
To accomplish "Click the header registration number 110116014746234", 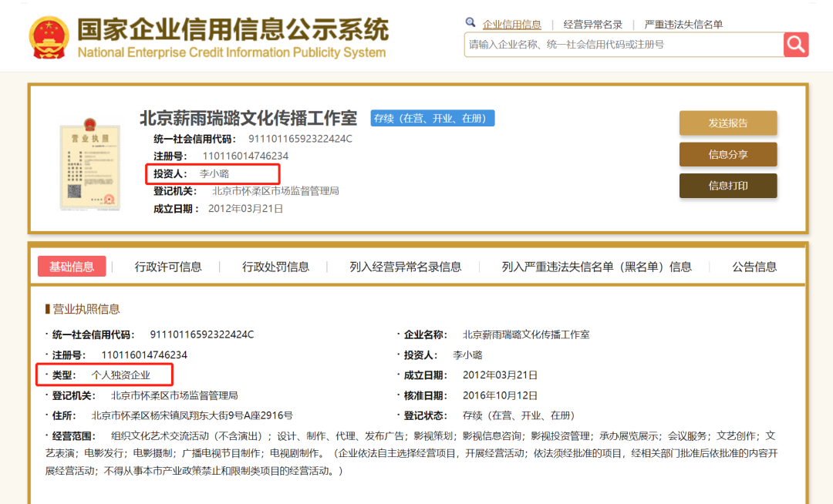I will click(245, 156).
